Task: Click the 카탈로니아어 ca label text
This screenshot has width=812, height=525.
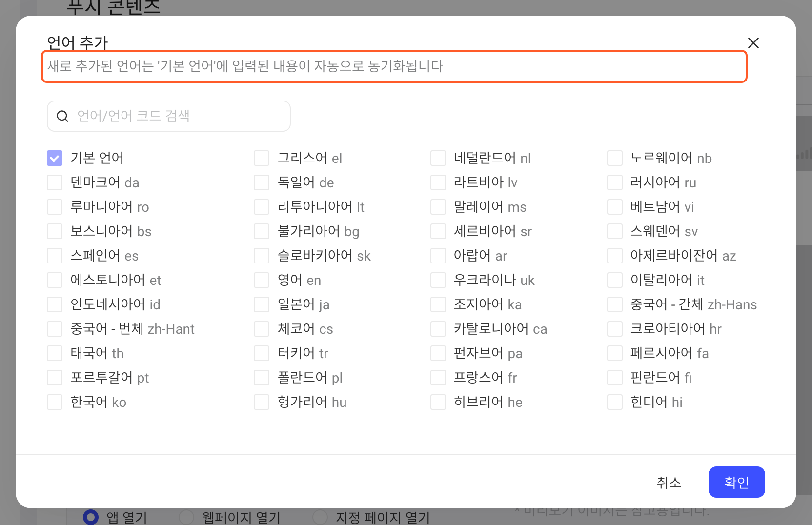Action: [500, 329]
